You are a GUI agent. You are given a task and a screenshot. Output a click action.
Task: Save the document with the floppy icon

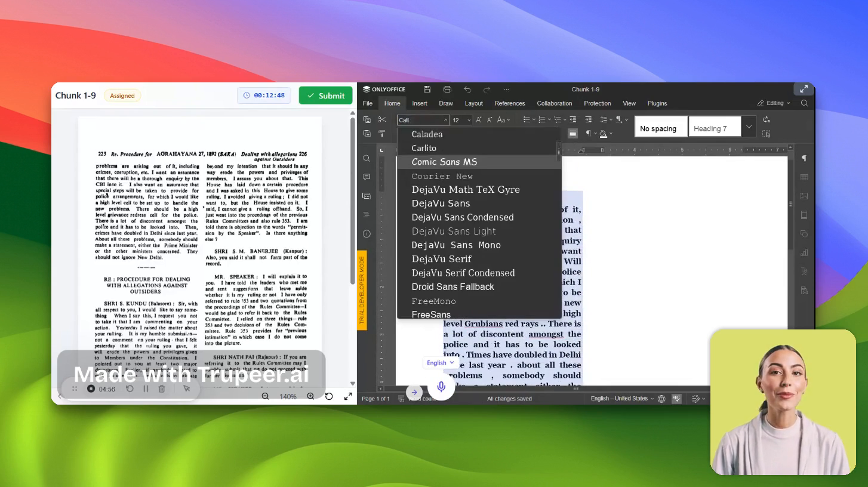click(x=427, y=90)
